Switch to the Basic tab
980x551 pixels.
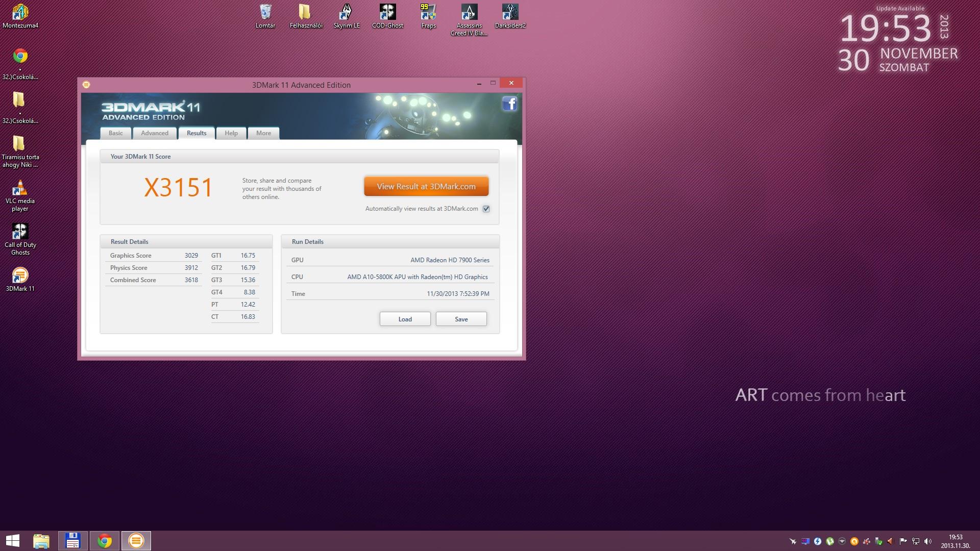[x=115, y=133]
